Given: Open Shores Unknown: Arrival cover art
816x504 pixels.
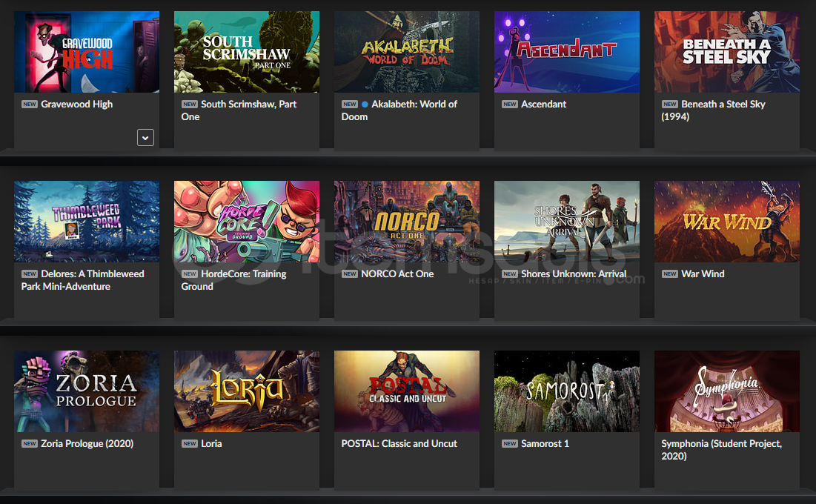Looking at the screenshot, I should pos(567,222).
